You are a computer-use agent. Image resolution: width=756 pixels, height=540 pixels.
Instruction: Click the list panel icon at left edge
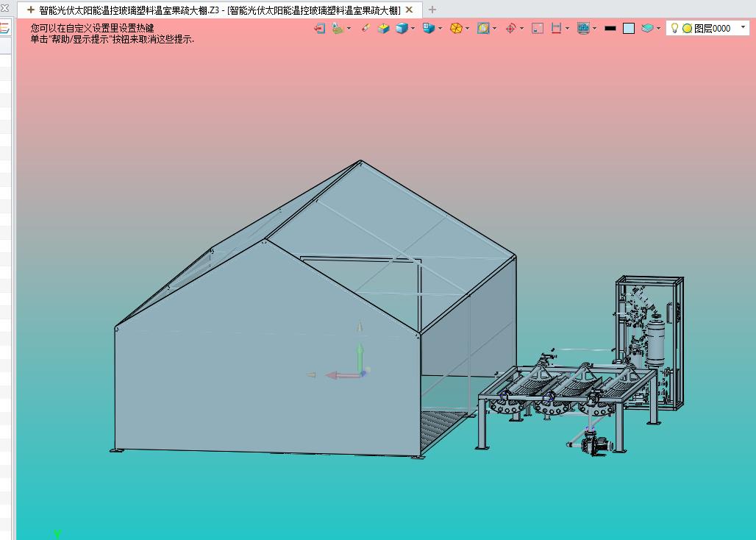pyautogui.click(x=5, y=28)
